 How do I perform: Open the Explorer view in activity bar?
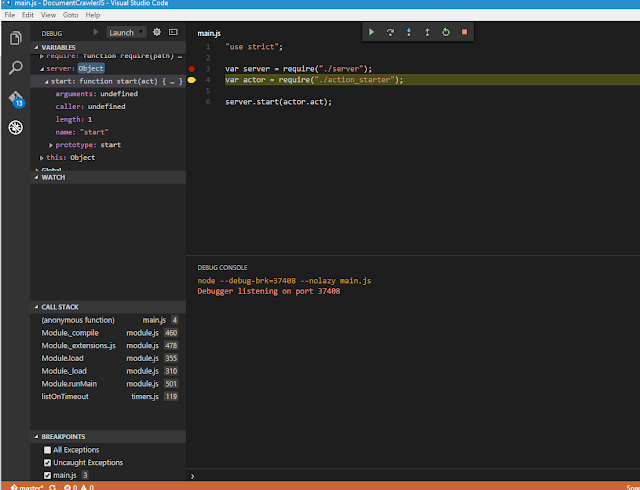pyautogui.click(x=16, y=38)
